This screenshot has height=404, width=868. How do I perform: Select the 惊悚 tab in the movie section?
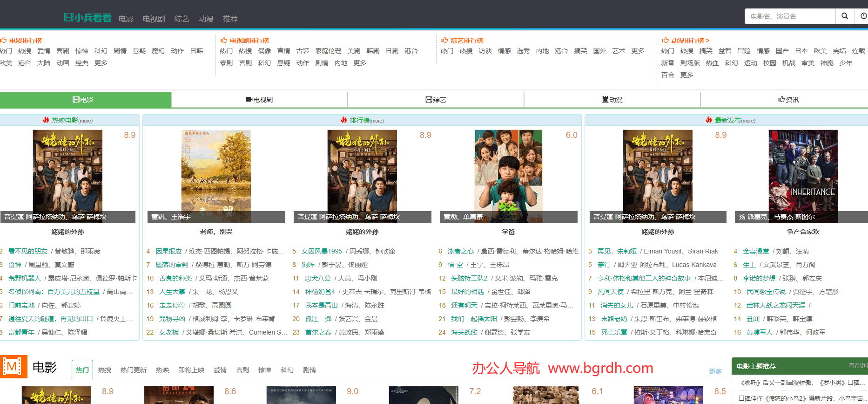point(265,370)
